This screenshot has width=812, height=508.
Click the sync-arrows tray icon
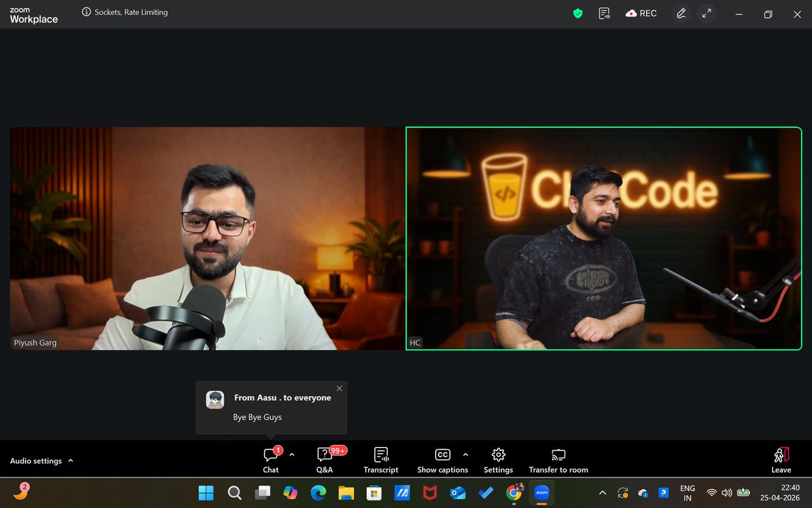(623, 492)
